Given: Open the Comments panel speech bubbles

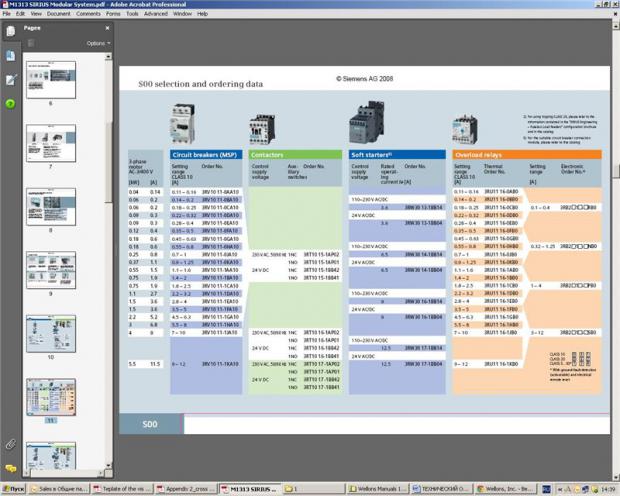Looking at the screenshot, I should 10,468.
